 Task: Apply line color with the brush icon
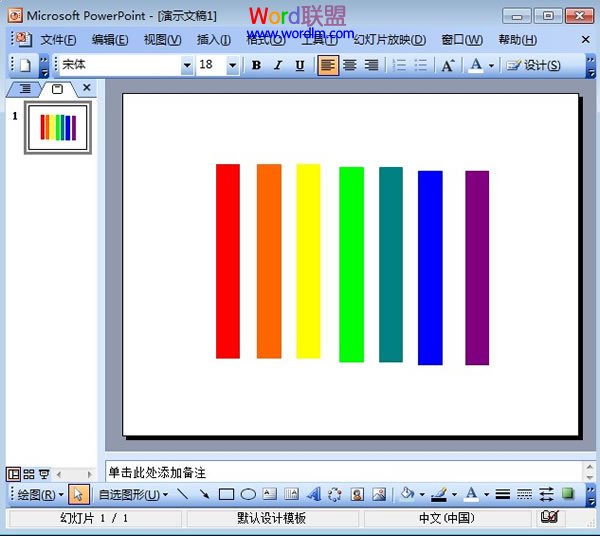coord(439,494)
